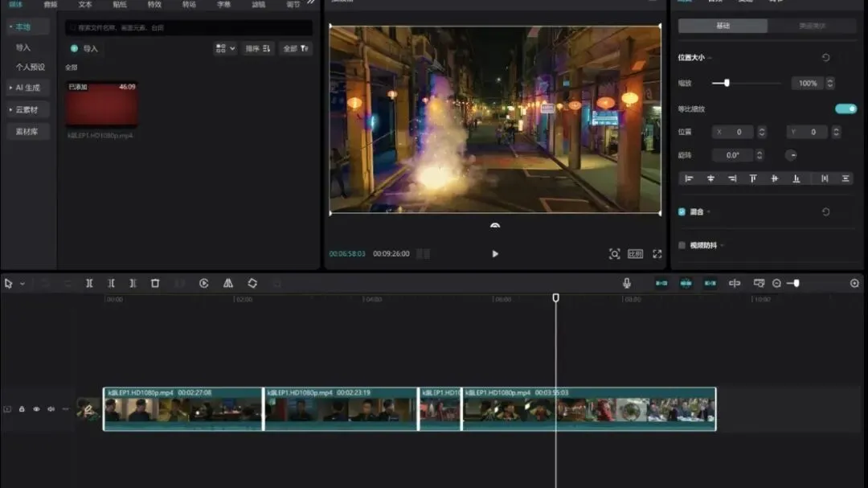The height and width of the screenshot is (488, 868).
Task: Click the mirror flip icon in timeline toolbar
Action: pos(228,284)
